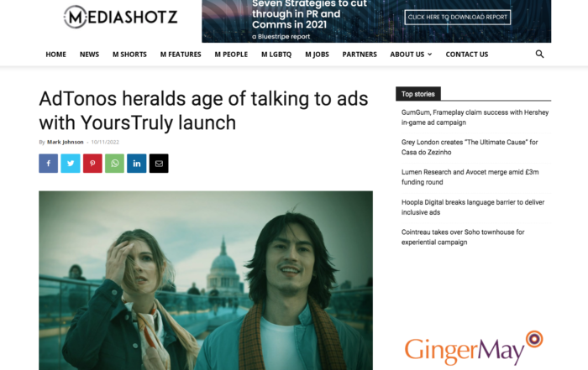The width and height of the screenshot is (588, 370).
Task: Open the GingerMay sponsor logo
Action: [473, 349]
